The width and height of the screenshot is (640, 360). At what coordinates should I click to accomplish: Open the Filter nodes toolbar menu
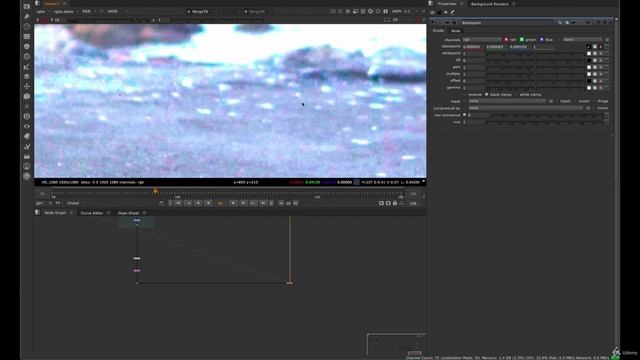[x=27, y=56]
